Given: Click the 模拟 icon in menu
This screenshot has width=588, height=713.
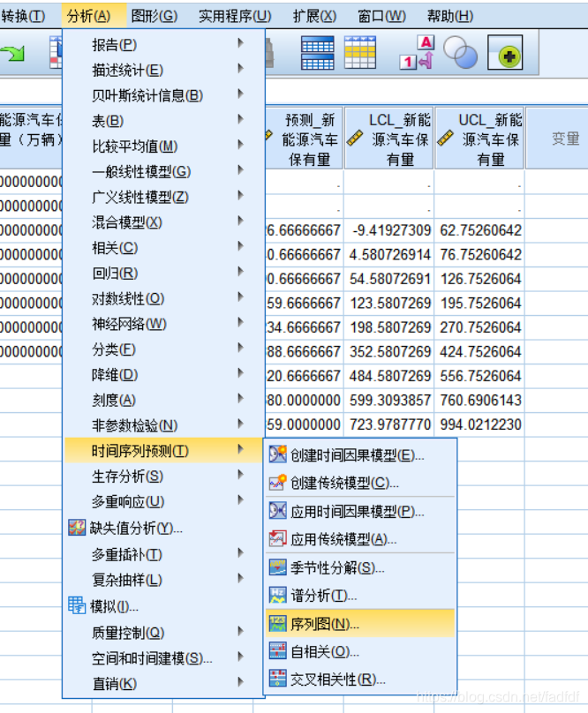Looking at the screenshot, I should [77, 605].
